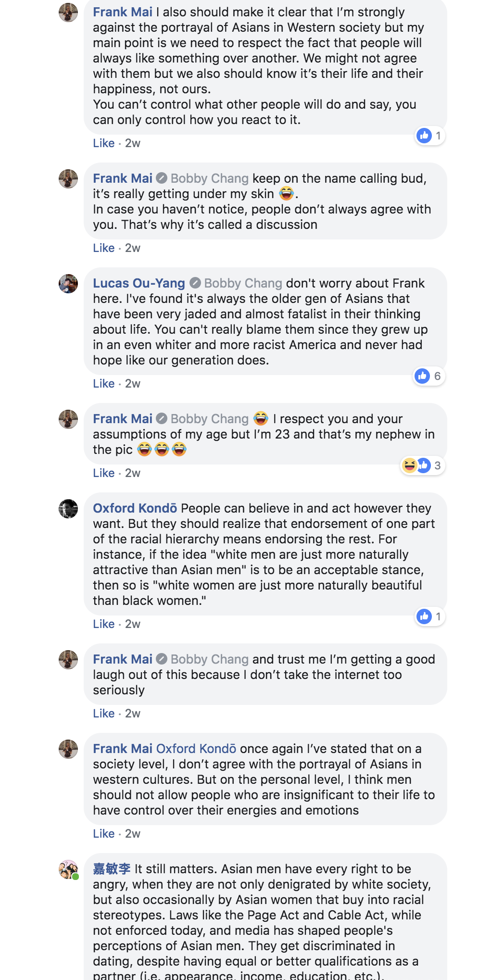479x980 pixels.
Task: Click 嘉敏李's profile avatar with online dot
Action: click(68, 869)
